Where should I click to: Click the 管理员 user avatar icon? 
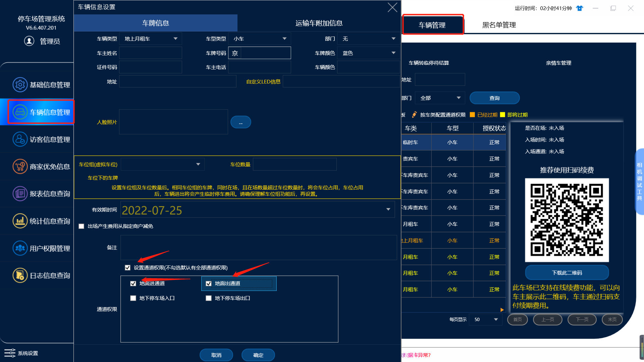click(x=29, y=41)
